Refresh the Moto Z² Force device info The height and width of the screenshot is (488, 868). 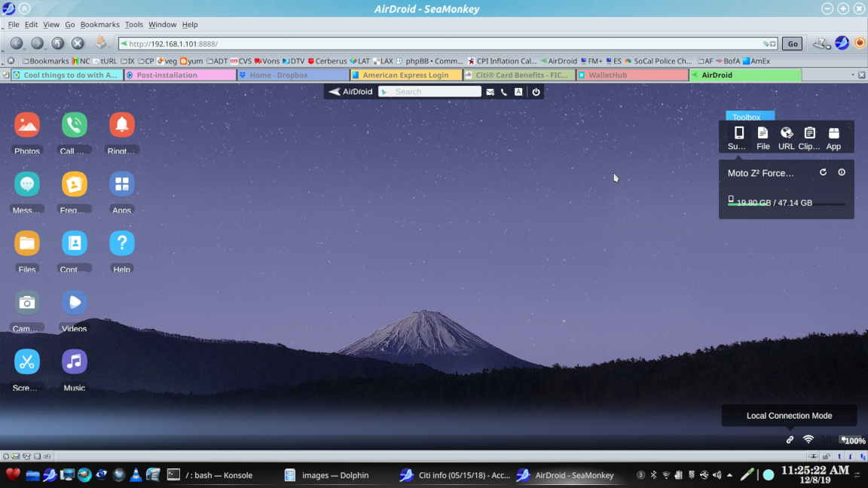click(x=823, y=172)
